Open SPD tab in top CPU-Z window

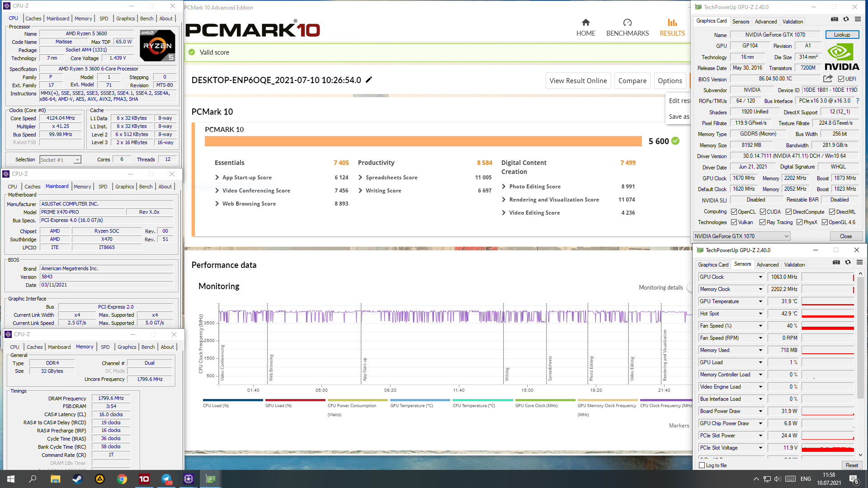pos(104,19)
